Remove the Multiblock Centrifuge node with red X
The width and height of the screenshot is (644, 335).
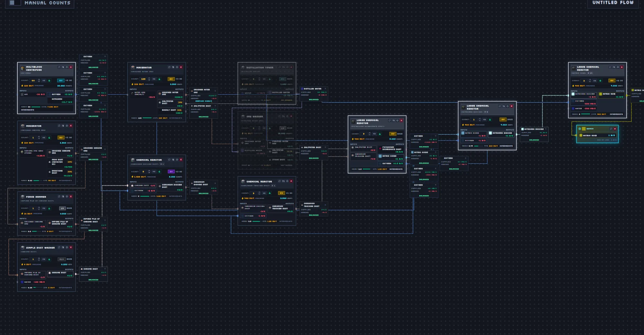[71, 67]
